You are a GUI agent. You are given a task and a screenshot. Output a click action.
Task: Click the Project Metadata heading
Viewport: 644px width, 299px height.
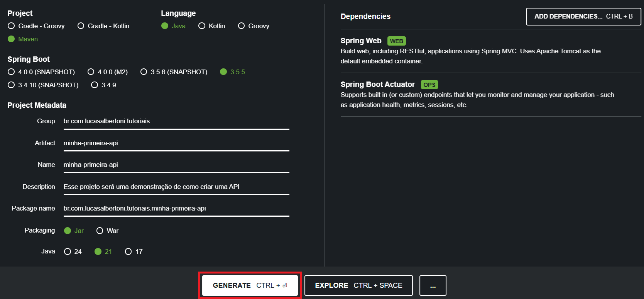tap(37, 105)
